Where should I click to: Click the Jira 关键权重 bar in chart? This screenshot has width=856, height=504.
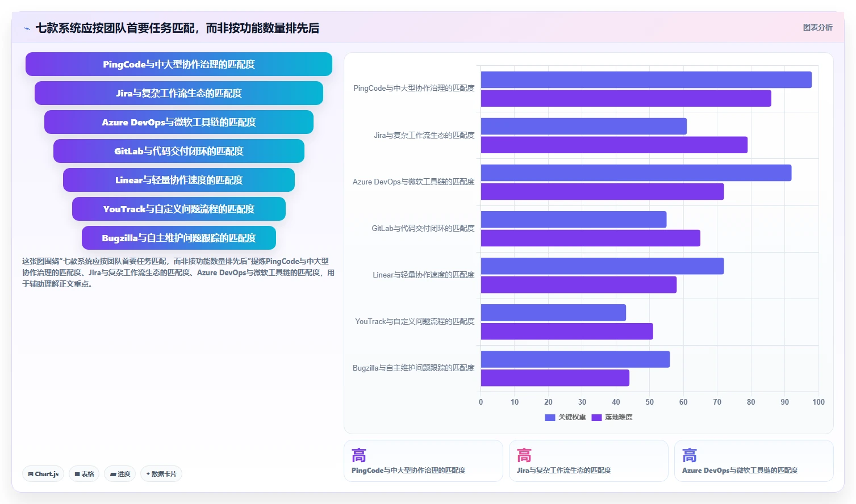click(x=584, y=126)
